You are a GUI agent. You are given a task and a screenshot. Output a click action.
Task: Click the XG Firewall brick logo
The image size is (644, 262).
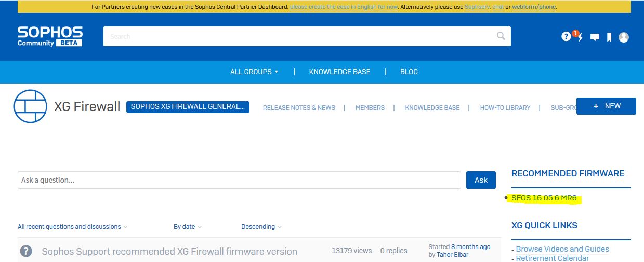(30, 106)
